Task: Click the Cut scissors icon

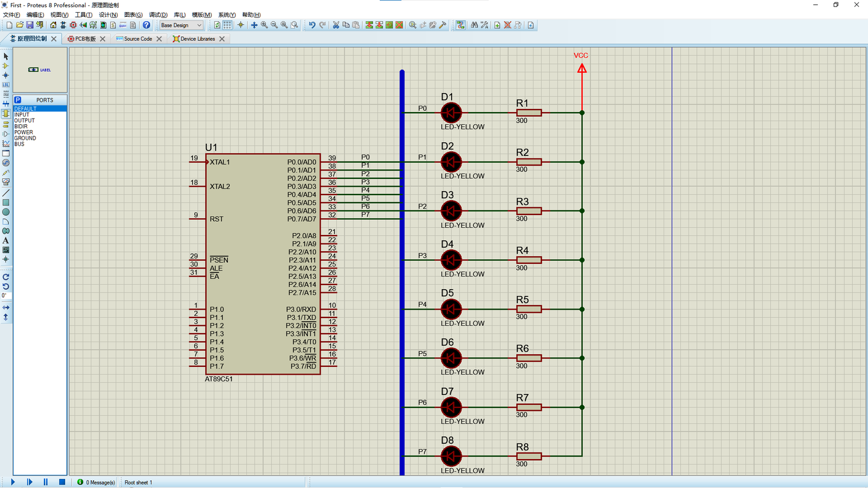Action: 336,25
